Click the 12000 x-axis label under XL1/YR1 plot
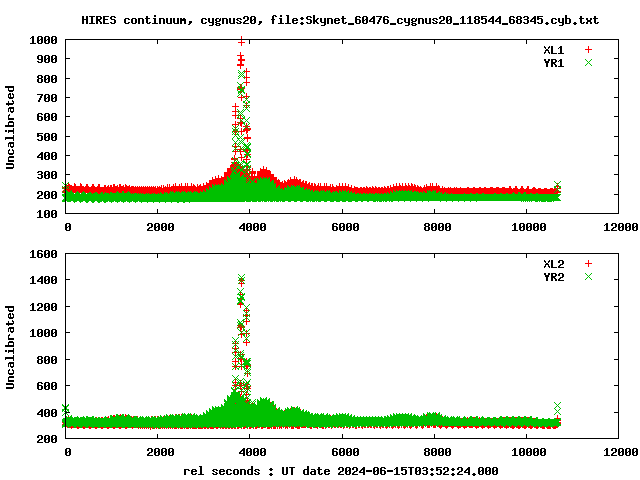The height and width of the screenshot is (480, 640). pyautogui.click(x=621, y=227)
